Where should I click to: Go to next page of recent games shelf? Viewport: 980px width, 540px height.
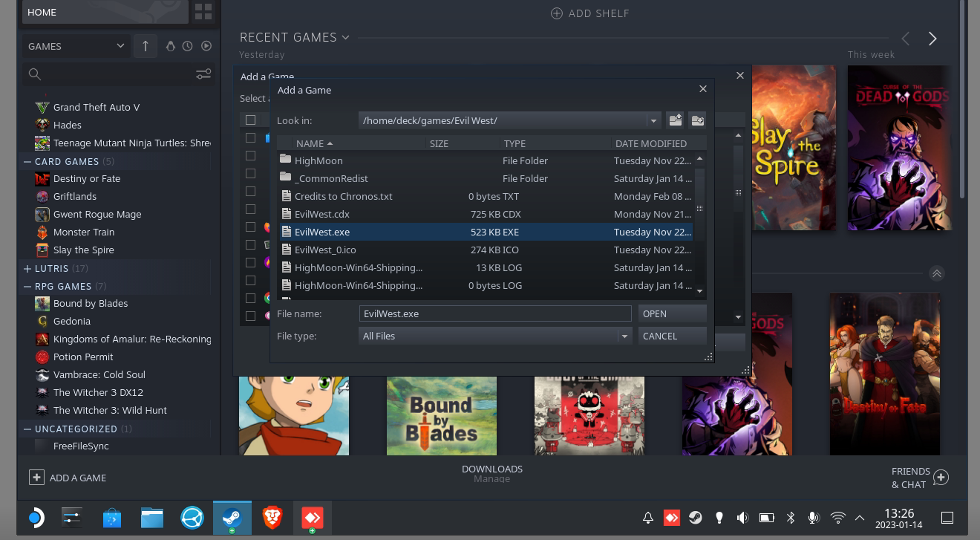pos(932,39)
